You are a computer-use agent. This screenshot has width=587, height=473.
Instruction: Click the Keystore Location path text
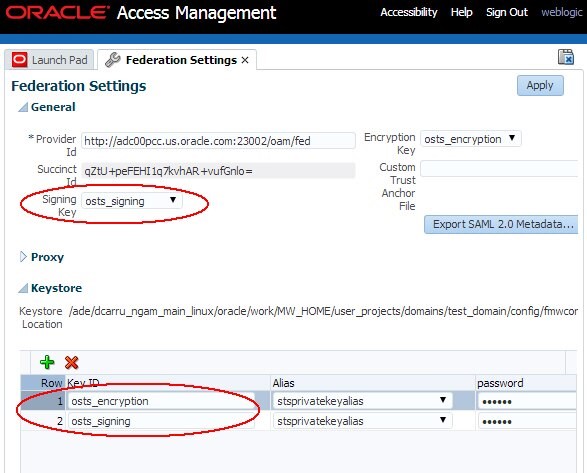pos(323,311)
